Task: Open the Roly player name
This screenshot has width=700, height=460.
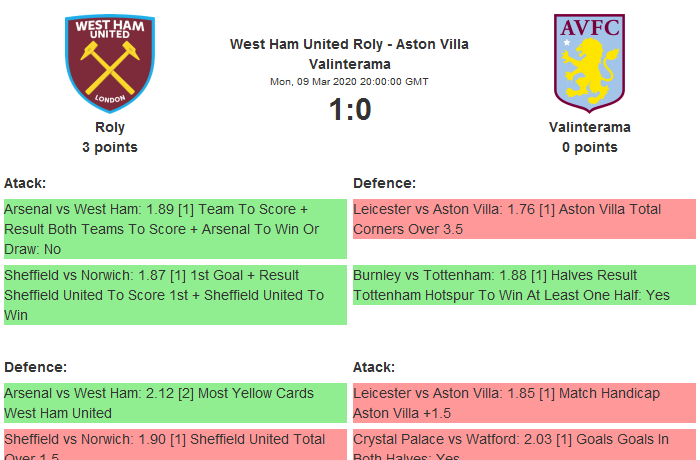Action: (110, 127)
